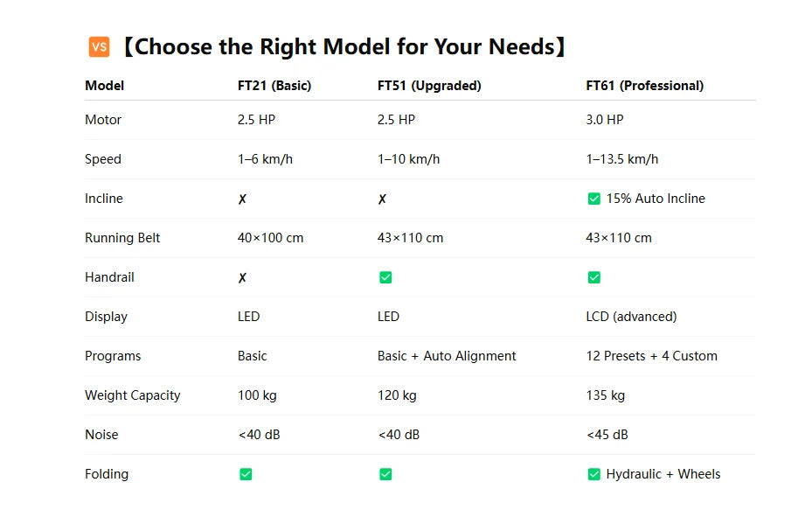Click the FT61 Handrail green checkmark
This screenshot has width=812, height=531.
pyautogui.click(x=594, y=277)
